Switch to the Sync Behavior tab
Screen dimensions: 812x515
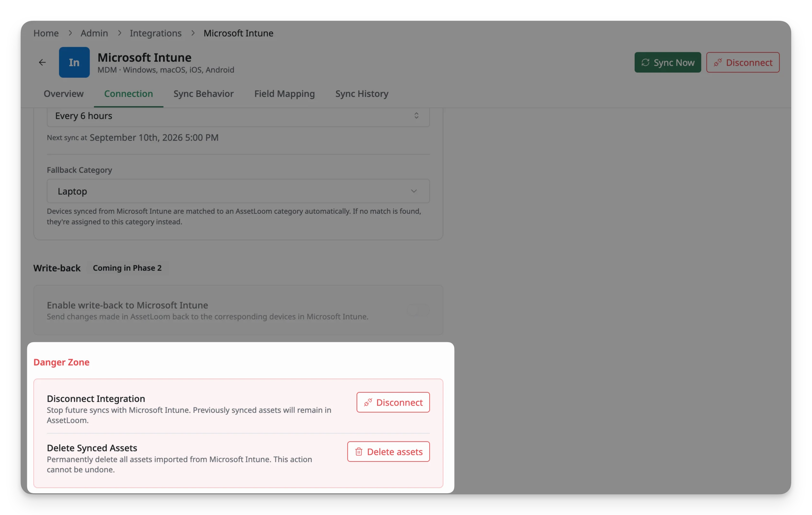203,94
